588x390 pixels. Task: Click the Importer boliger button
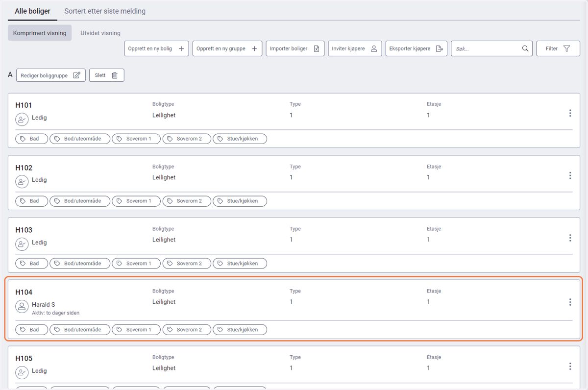tap(295, 49)
